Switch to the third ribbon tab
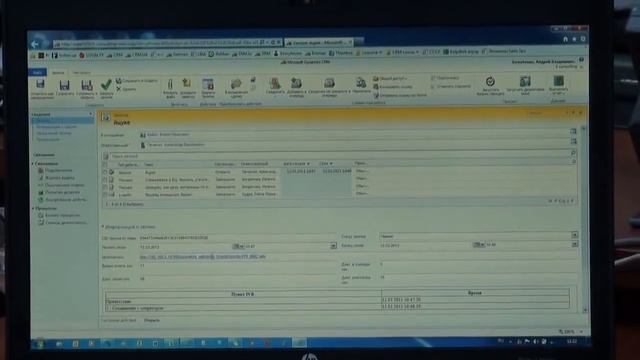 click(x=82, y=73)
